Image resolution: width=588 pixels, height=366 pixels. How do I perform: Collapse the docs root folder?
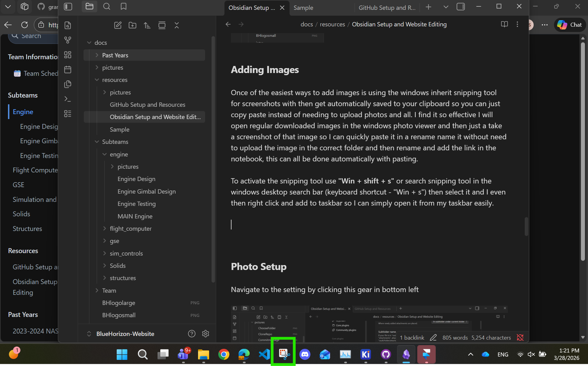[89, 43]
